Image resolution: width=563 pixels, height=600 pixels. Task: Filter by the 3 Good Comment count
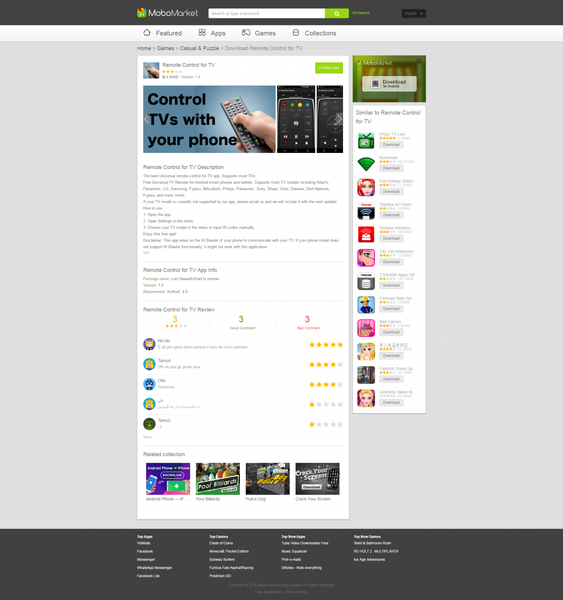click(242, 322)
